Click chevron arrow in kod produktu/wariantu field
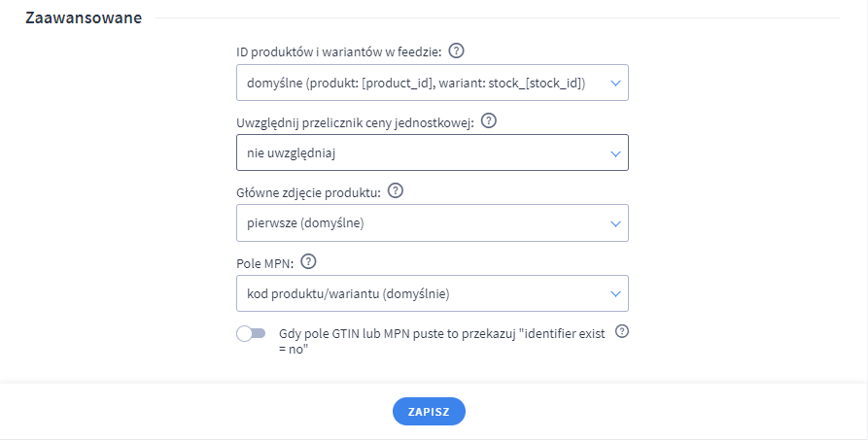 tap(614, 293)
